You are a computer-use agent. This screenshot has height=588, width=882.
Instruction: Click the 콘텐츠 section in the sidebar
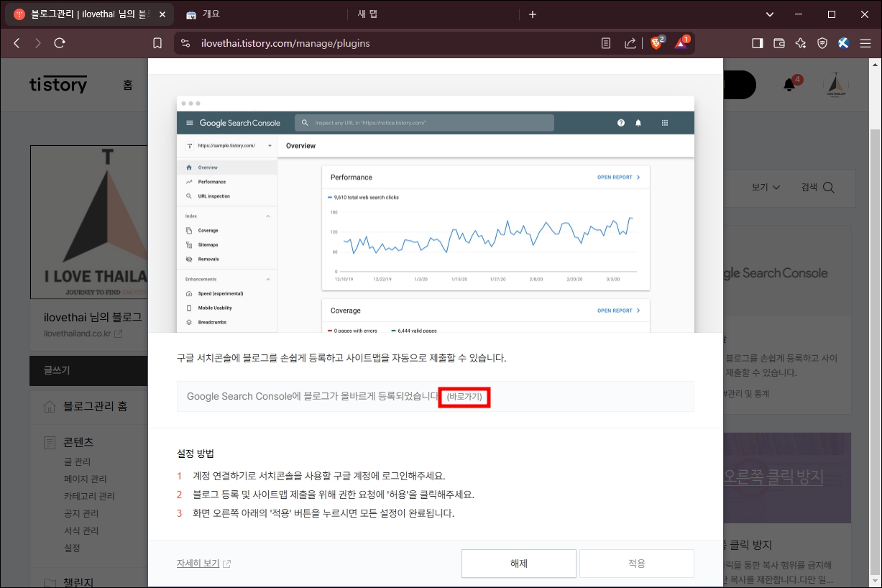78,442
